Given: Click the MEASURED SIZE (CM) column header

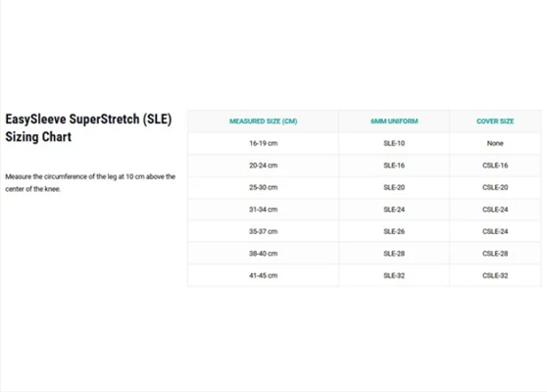Looking at the screenshot, I should point(263,121).
